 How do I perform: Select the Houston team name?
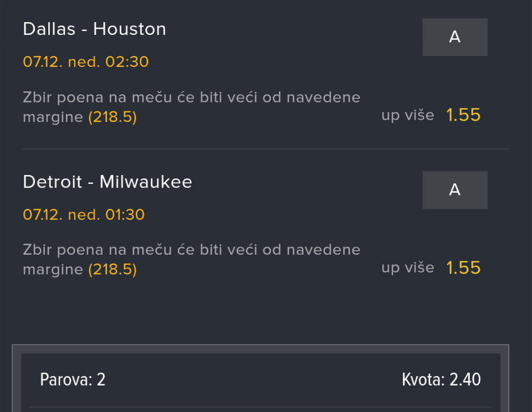coord(130,29)
